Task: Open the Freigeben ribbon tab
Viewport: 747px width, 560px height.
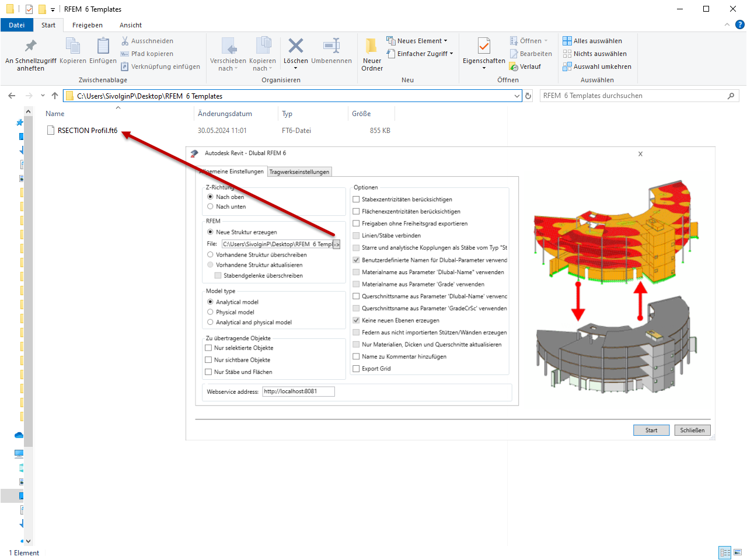Action: tap(88, 25)
